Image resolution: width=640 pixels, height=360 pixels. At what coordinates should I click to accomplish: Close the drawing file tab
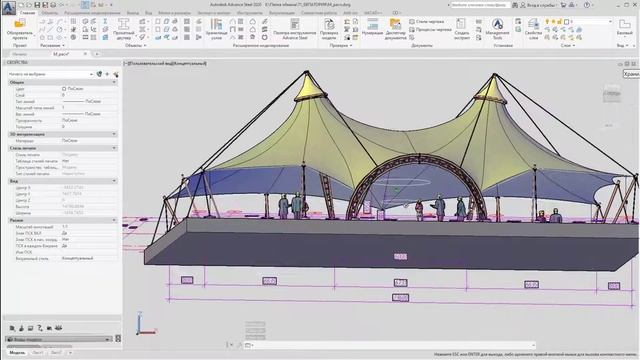click(85, 54)
